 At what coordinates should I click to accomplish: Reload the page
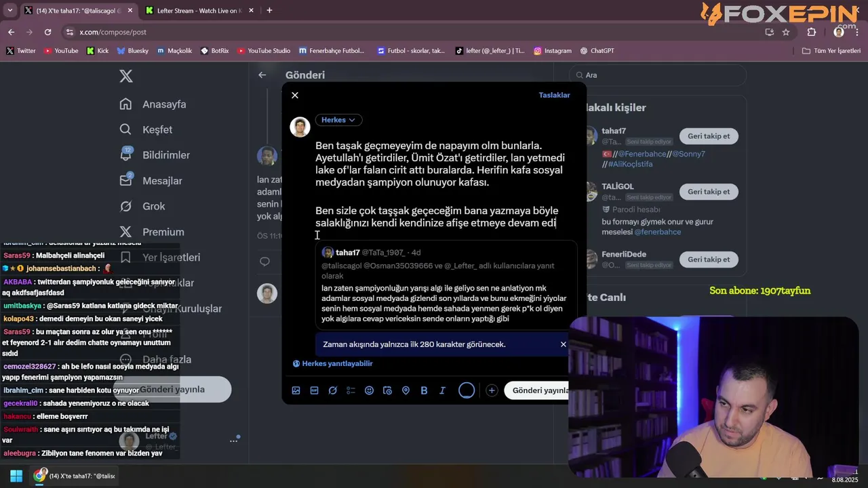click(47, 32)
